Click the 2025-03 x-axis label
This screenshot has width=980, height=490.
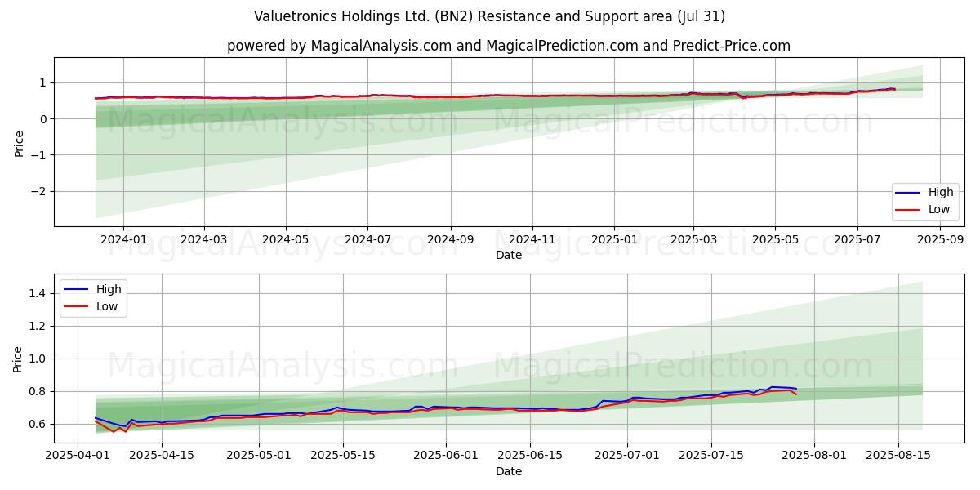693,240
